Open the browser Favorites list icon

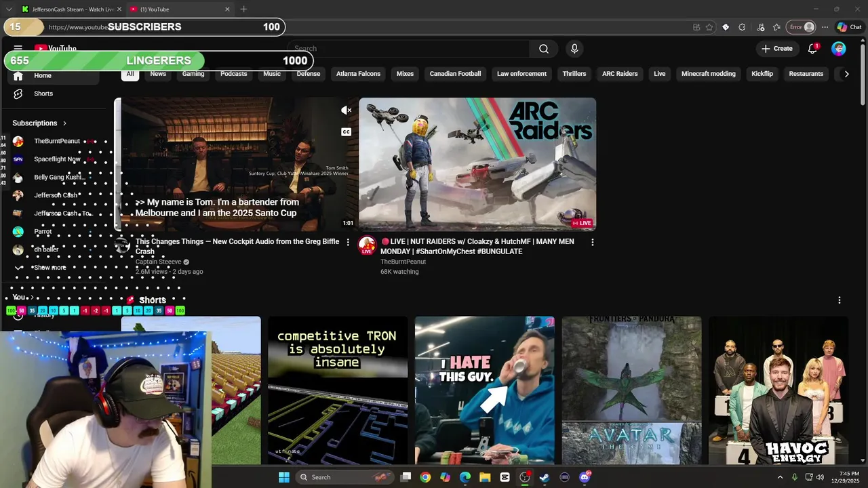[776, 27]
